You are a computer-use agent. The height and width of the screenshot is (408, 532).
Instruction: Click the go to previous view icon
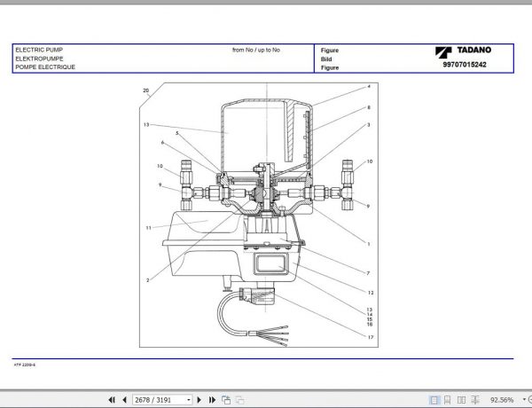226,400
